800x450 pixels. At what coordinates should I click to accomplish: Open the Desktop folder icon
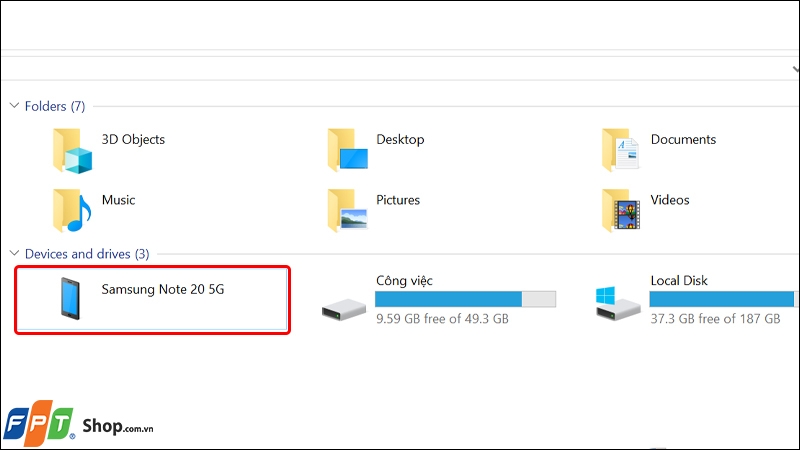click(x=347, y=149)
